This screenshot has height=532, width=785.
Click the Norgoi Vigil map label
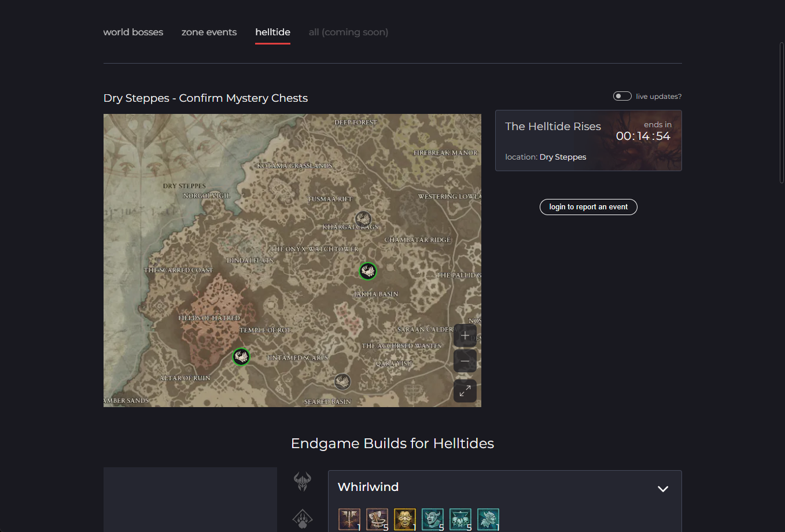click(207, 195)
